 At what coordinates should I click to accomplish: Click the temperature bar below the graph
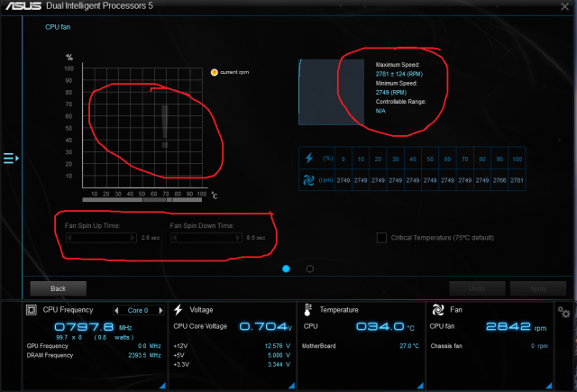point(142,200)
